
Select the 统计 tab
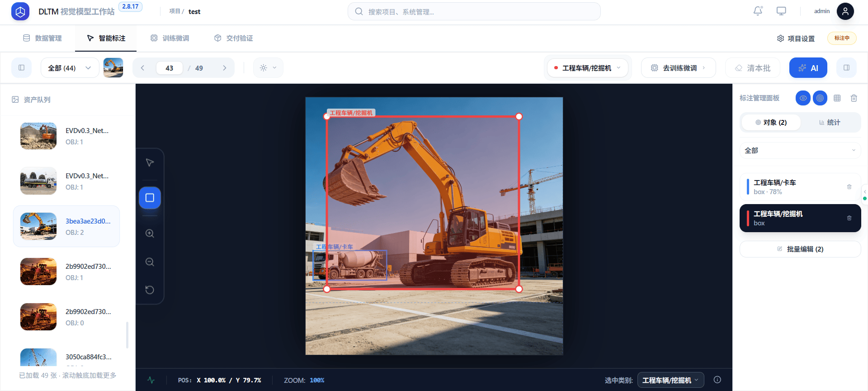830,122
